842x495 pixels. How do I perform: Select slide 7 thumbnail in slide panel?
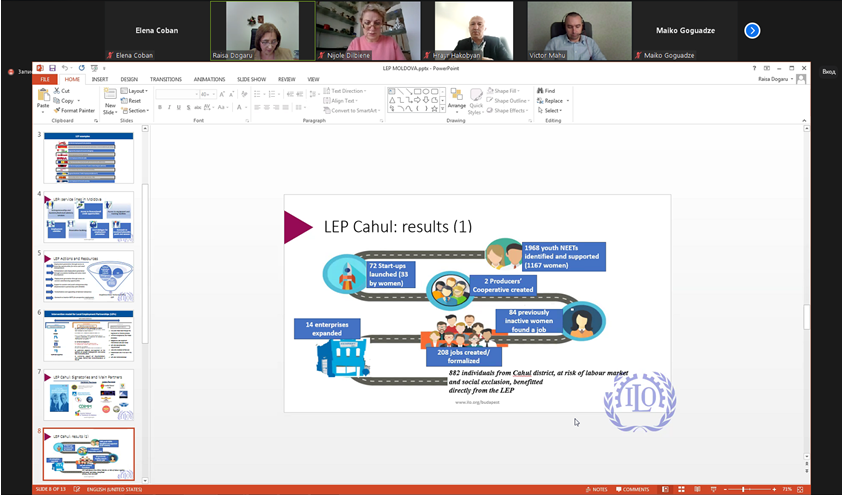click(x=88, y=394)
